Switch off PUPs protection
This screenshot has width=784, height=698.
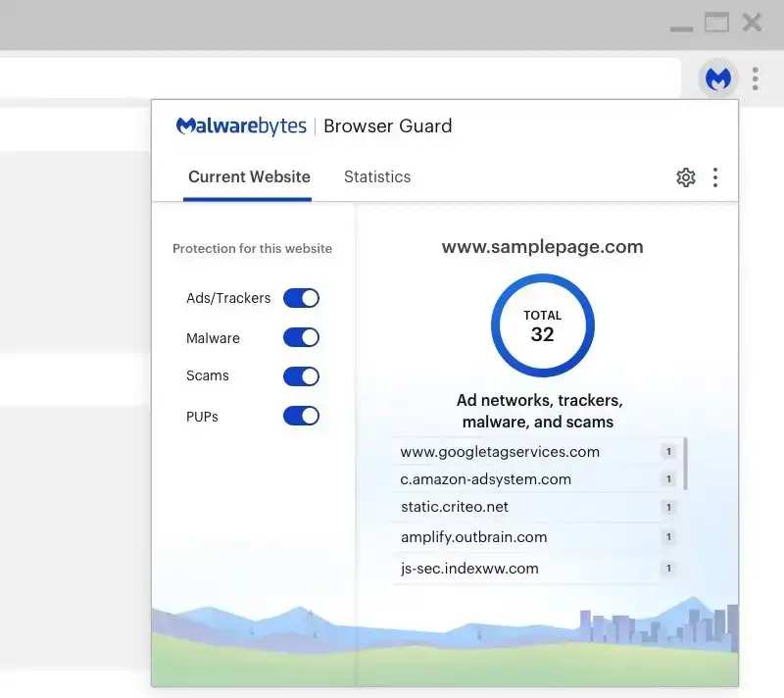(x=301, y=416)
